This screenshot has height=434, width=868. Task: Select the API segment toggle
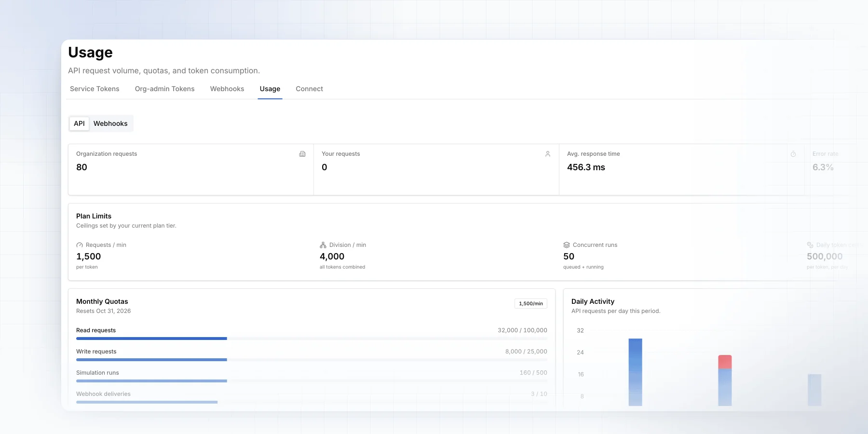click(79, 123)
